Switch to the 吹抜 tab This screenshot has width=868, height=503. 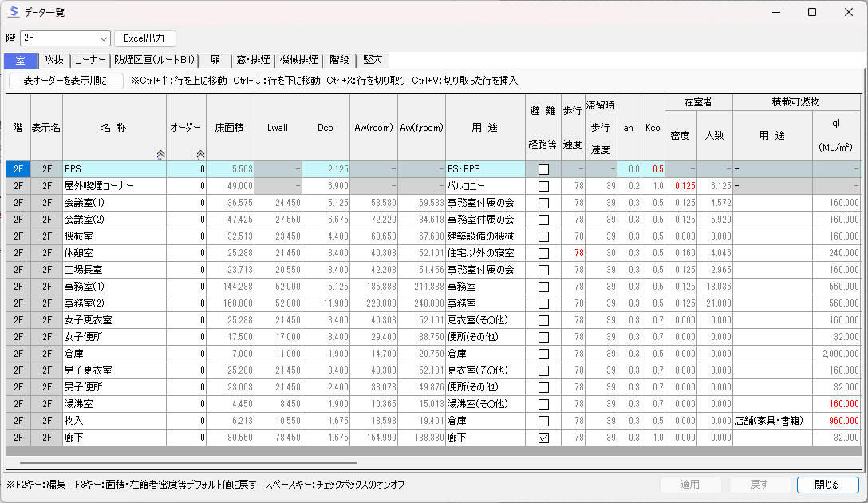coord(53,60)
